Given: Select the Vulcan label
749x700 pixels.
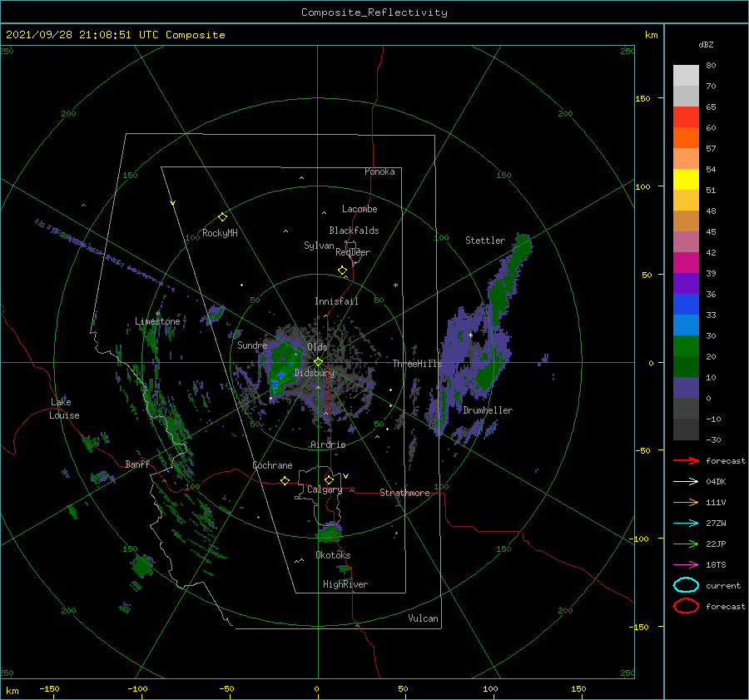Looking at the screenshot, I should [424, 618].
